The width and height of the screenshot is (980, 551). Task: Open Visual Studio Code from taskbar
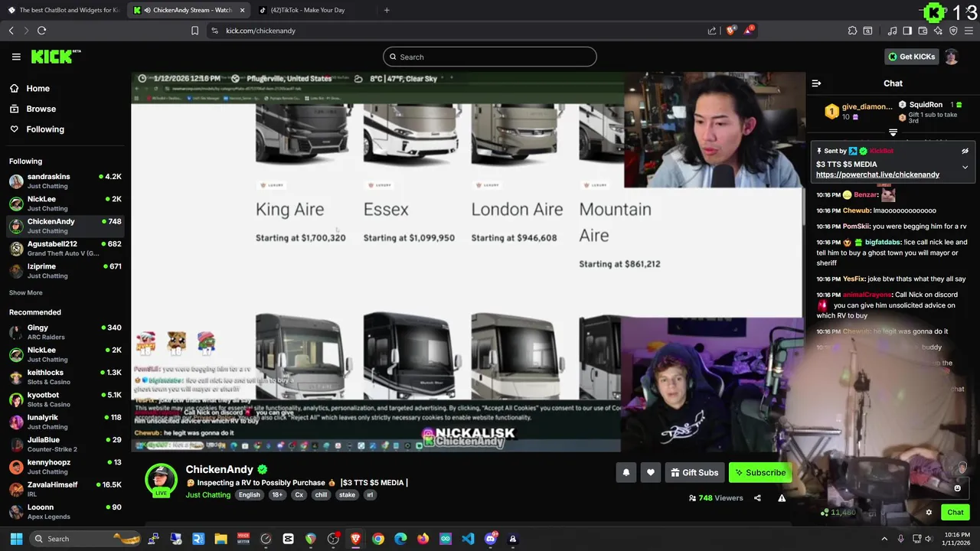[468, 539]
